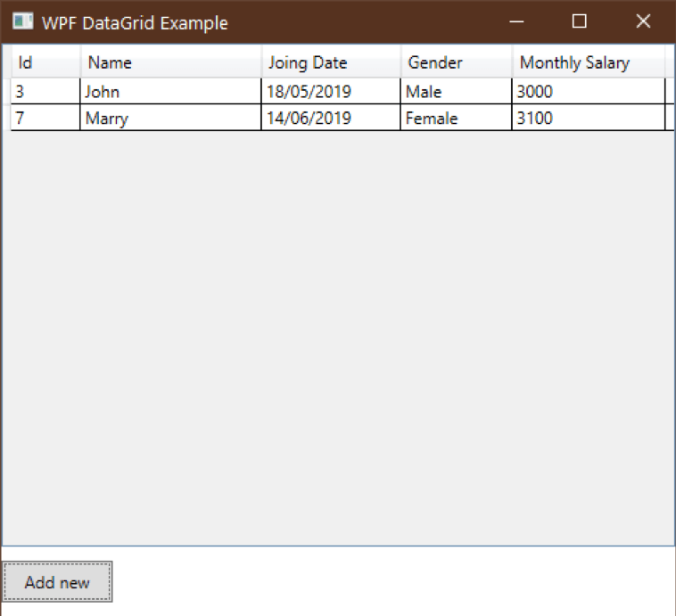Select the cell with Id 3
Screen dimensions: 676x616
coord(45,92)
